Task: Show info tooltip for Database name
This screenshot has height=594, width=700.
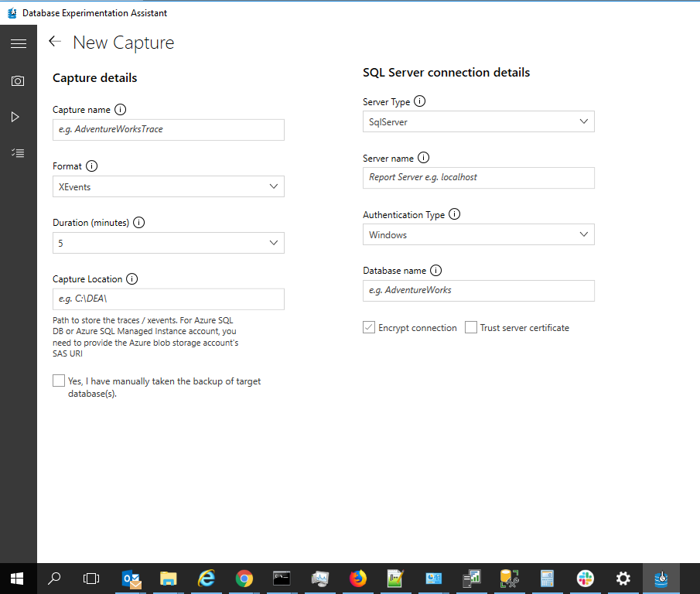Action: pos(435,271)
